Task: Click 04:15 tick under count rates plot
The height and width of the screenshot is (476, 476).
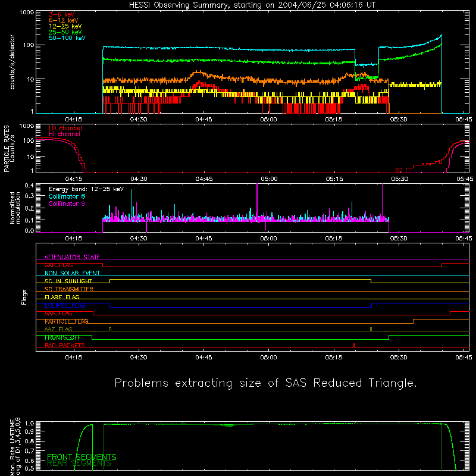Action: point(74,120)
